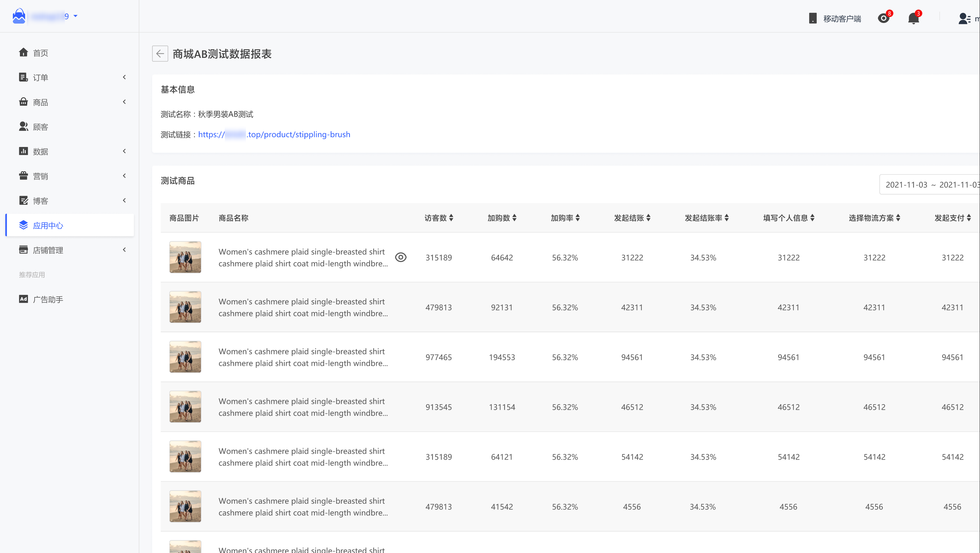Open 营销 sidebar menu
The image size is (980, 553).
click(41, 176)
